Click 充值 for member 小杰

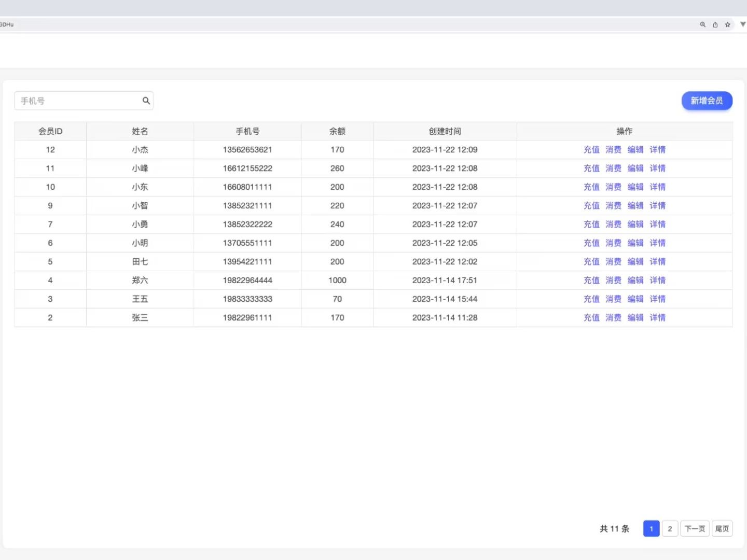point(591,149)
